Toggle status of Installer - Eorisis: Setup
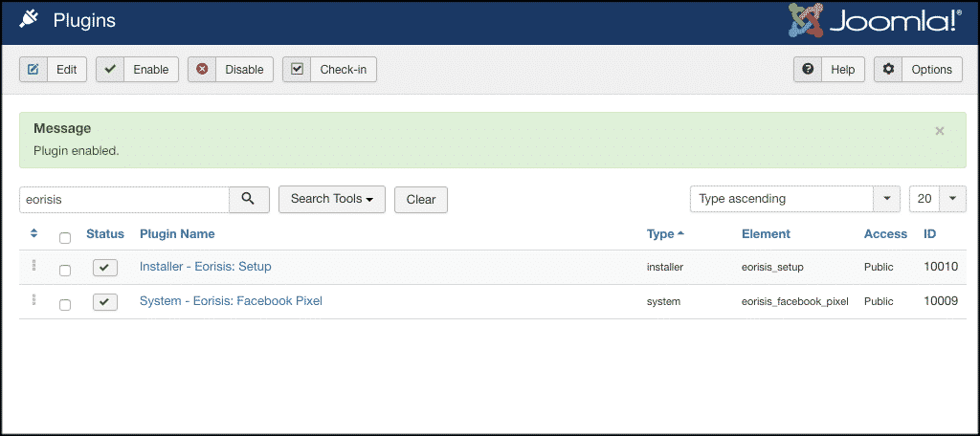Image resolution: width=980 pixels, height=436 pixels. click(x=105, y=268)
